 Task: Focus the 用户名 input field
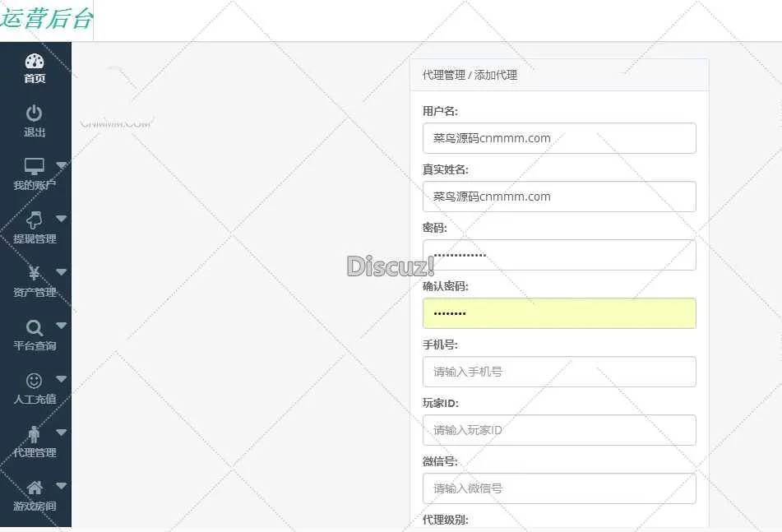coord(559,138)
